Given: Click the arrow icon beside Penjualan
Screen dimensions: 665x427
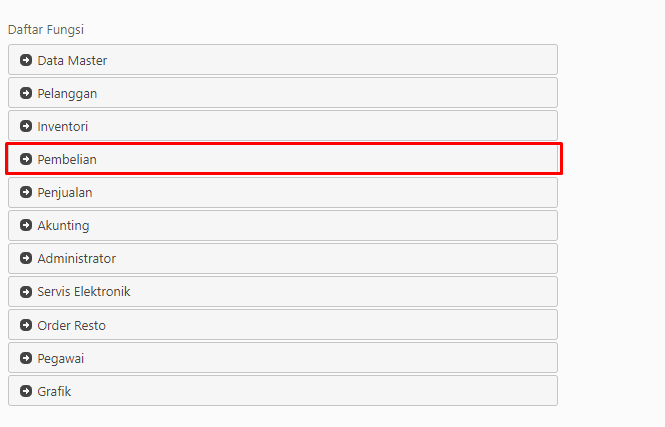Looking at the screenshot, I should point(26,193).
